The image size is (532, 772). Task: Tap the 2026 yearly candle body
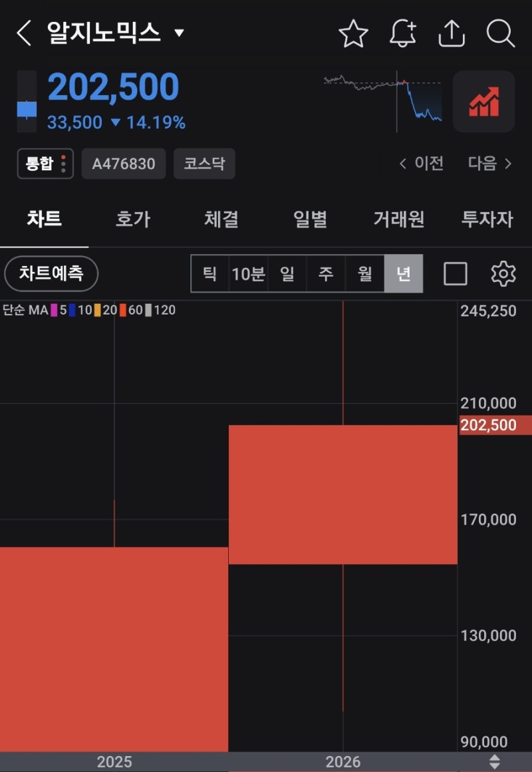(x=343, y=494)
